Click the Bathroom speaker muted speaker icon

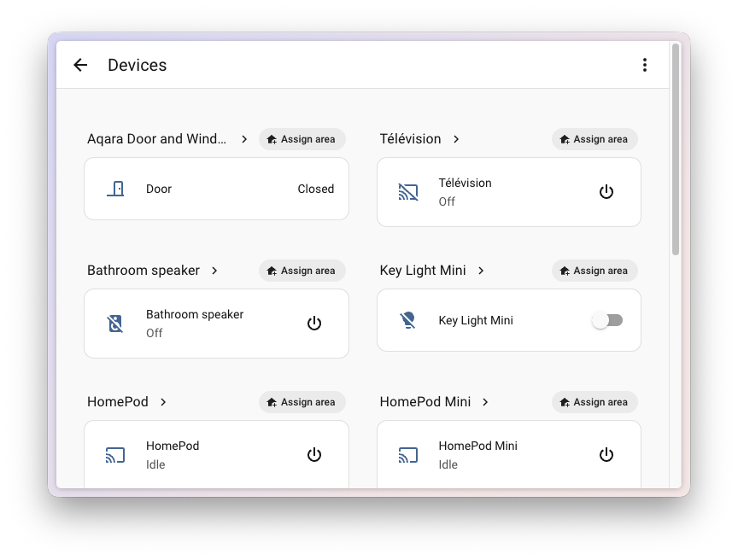(115, 323)
